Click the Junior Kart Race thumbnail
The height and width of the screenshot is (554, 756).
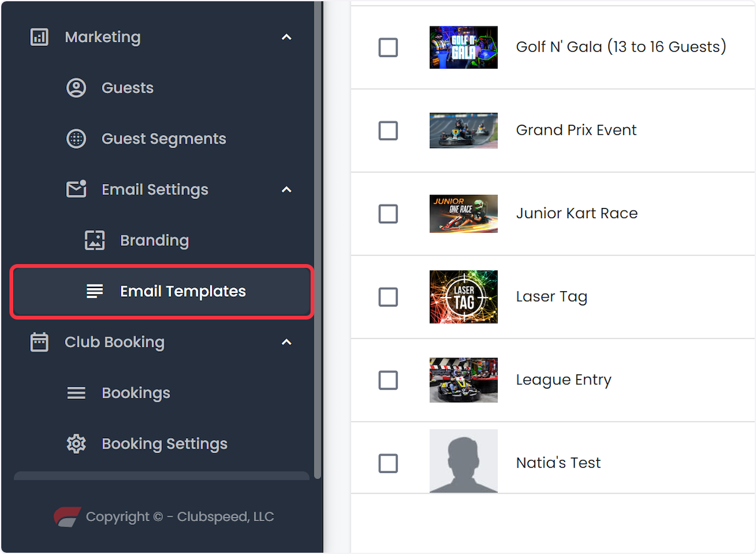(x=464, y=214)
